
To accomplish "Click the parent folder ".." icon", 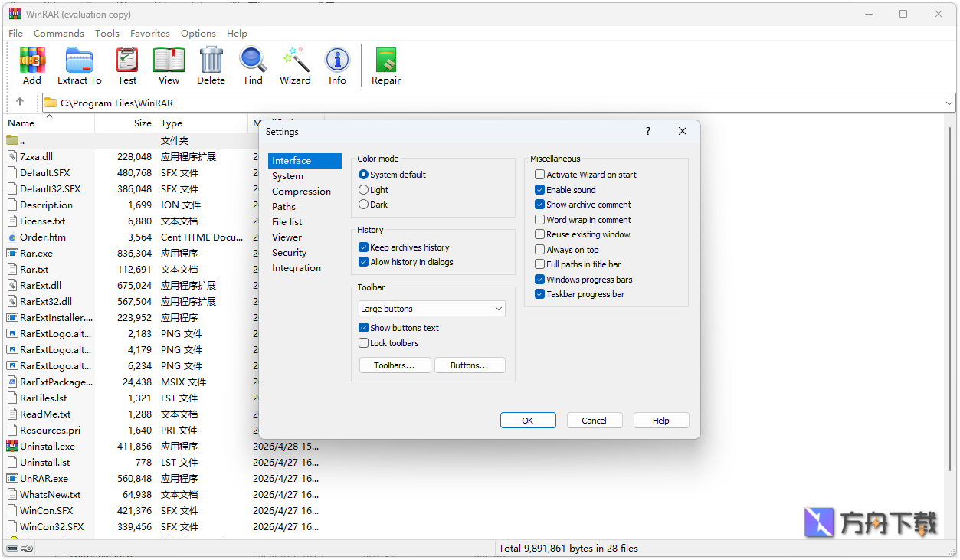I will click(12, 140).
